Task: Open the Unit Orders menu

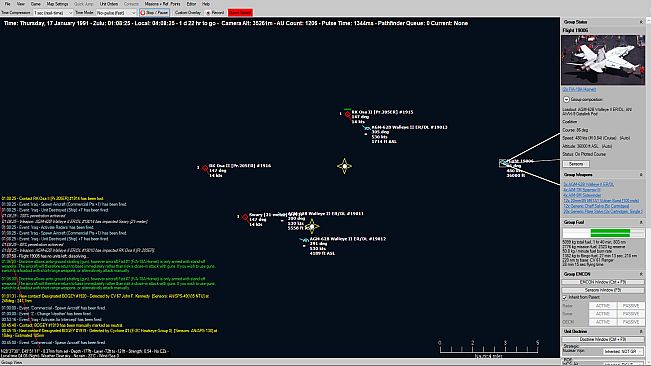Action: pos(109,4)
